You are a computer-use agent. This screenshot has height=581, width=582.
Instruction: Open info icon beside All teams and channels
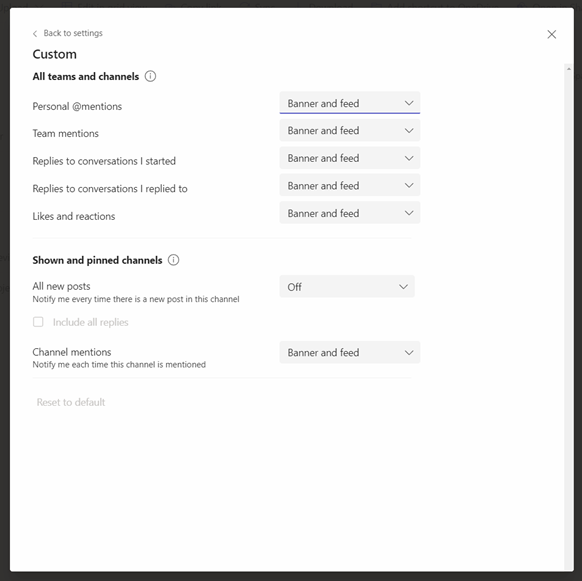(150, 76)
